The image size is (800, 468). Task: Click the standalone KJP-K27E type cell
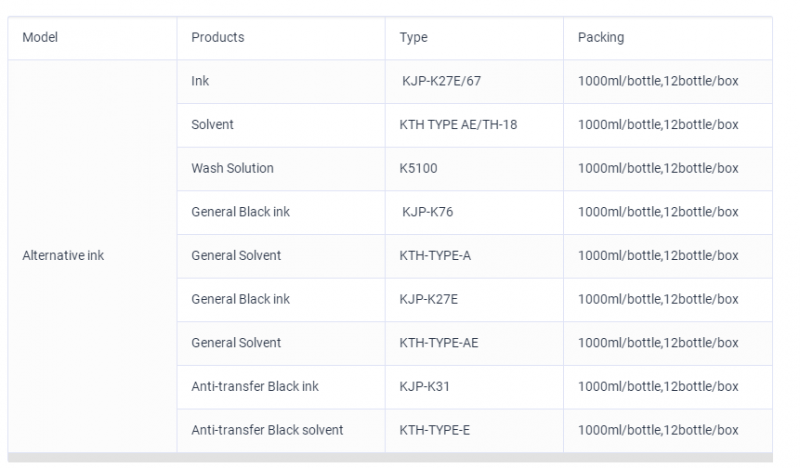474,300
